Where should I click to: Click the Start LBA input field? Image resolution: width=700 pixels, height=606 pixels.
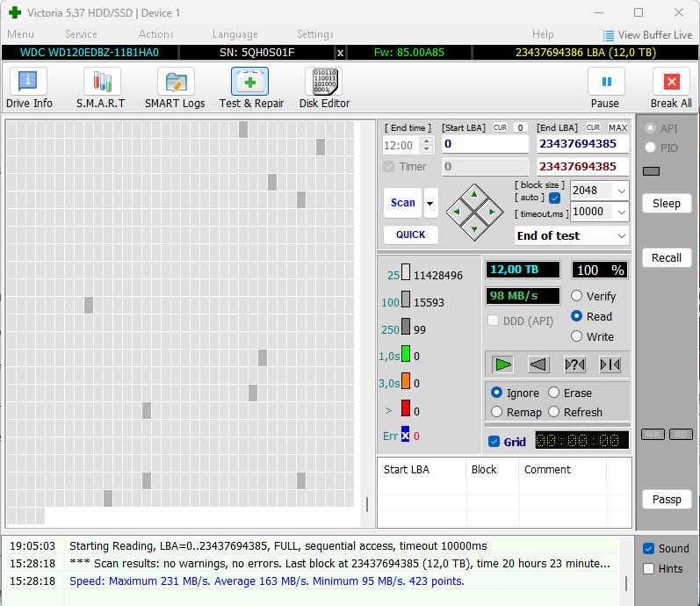486,144
